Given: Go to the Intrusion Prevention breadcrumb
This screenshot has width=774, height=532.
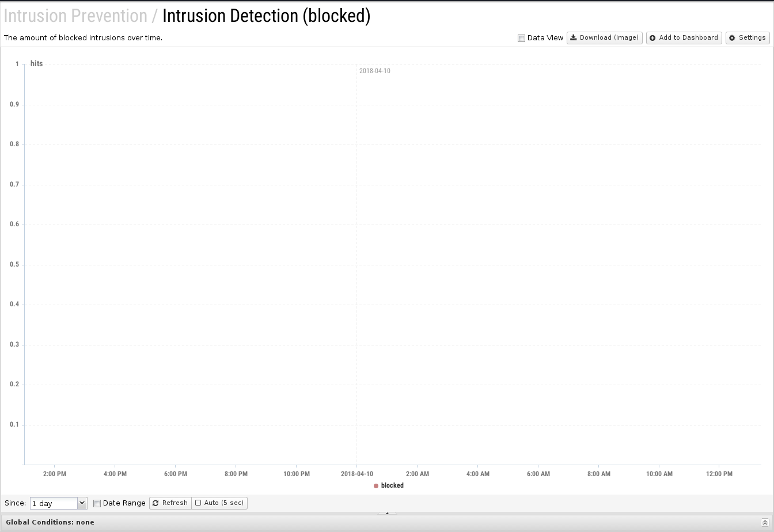Looking at the screenshot, I should 75,16.
